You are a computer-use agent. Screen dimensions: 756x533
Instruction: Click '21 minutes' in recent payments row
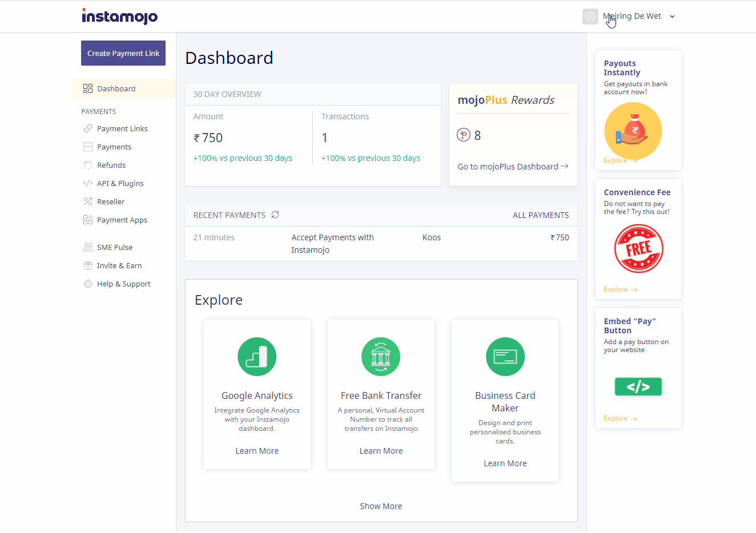point(214,237)
